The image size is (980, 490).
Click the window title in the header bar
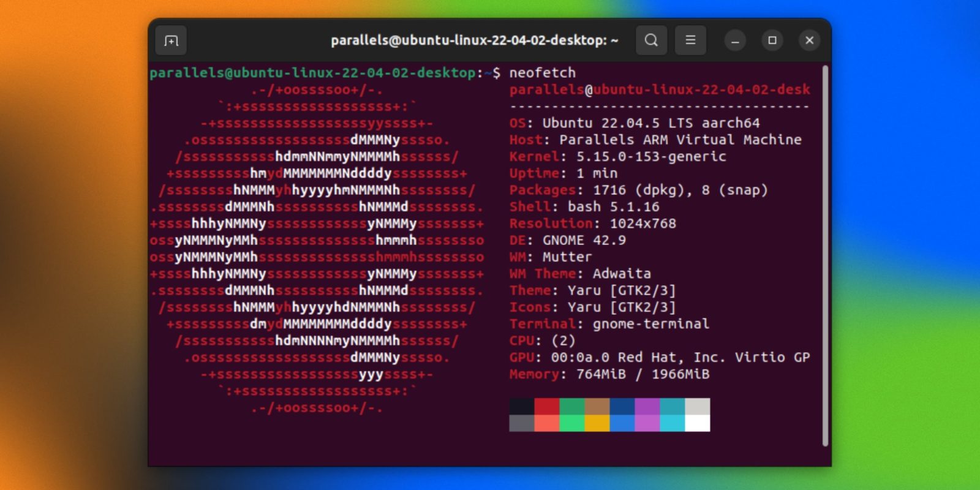click(x=474, y=40)
